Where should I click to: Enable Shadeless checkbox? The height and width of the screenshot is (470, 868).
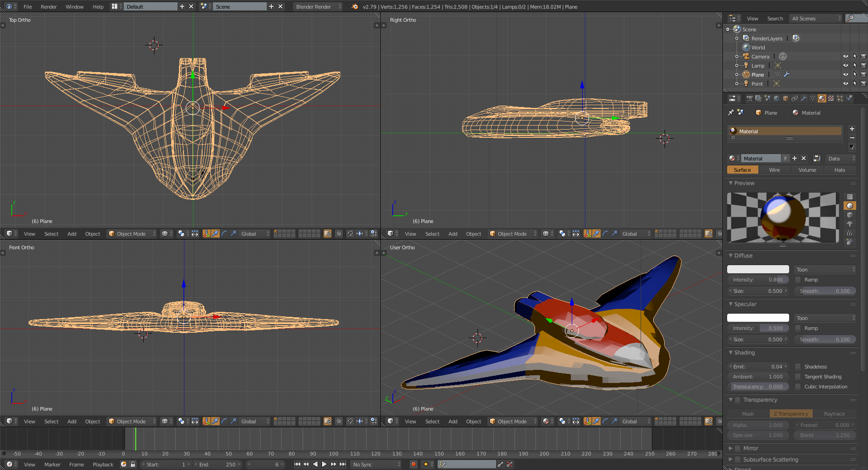[x=798, y=367]
